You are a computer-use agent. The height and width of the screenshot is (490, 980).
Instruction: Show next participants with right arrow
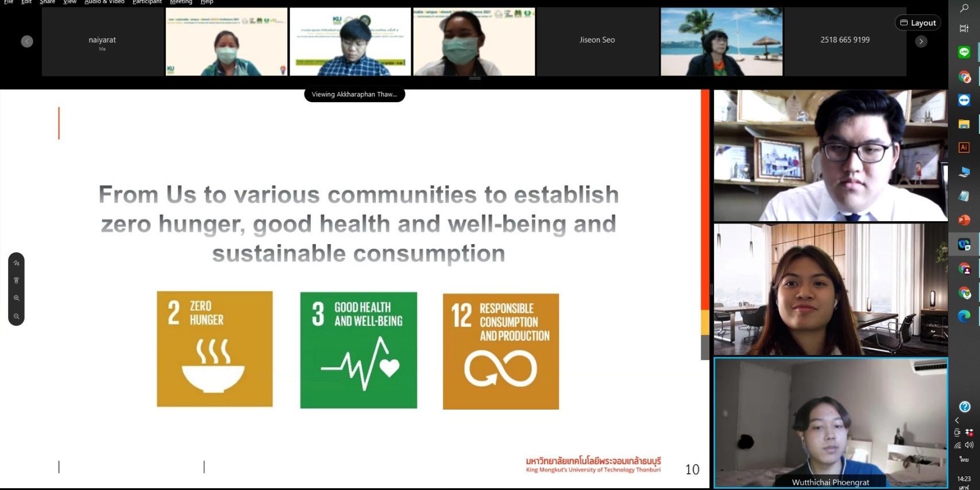pos(921,41)
